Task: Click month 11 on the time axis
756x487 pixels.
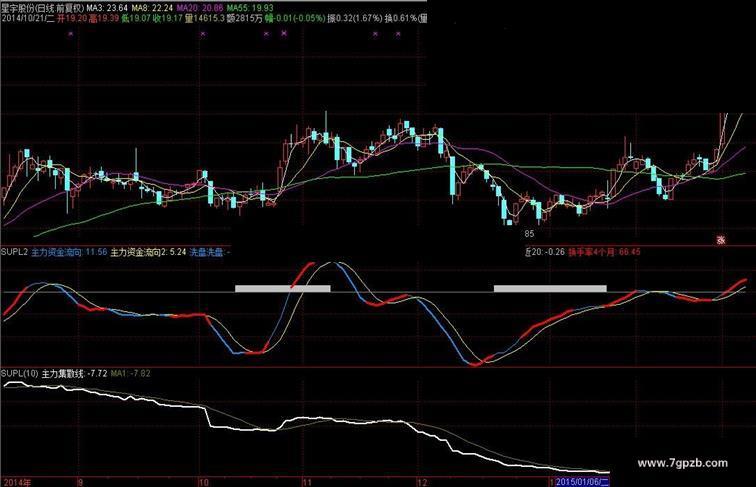Action: [308, 482]
